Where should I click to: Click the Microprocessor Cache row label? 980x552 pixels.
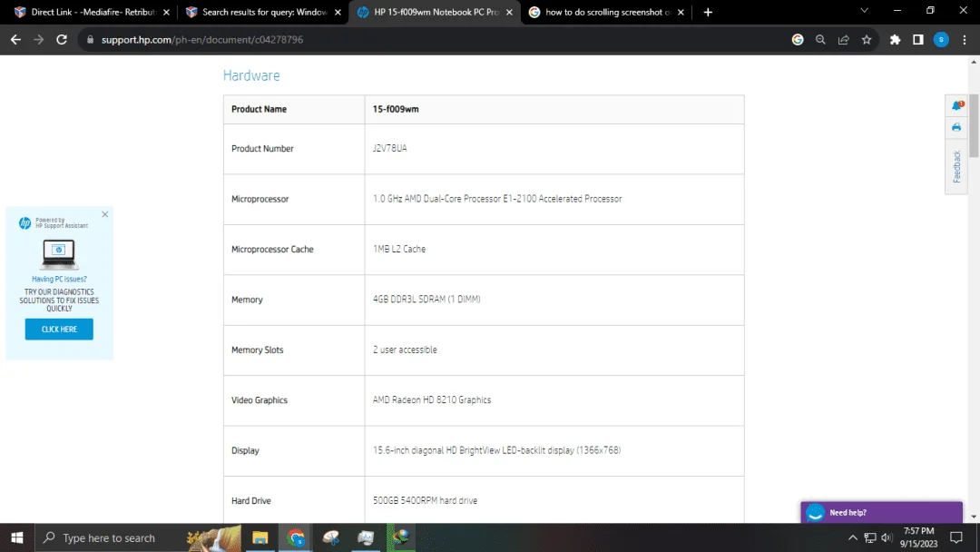[272, 249]
